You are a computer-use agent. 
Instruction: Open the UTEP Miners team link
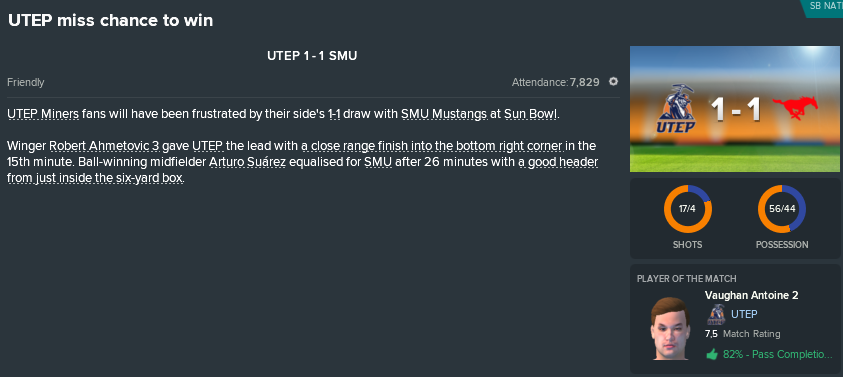43,115
